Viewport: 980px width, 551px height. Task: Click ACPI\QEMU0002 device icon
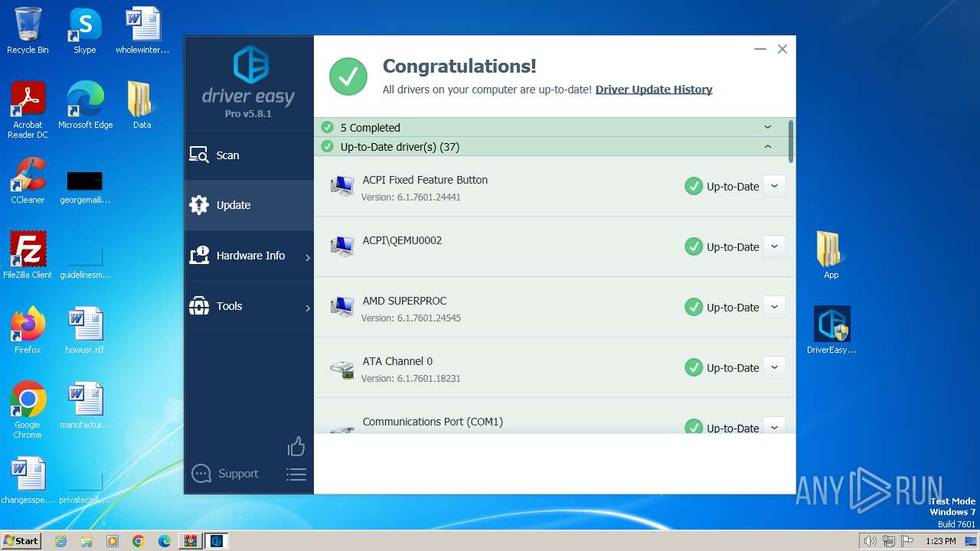point(342,246)
